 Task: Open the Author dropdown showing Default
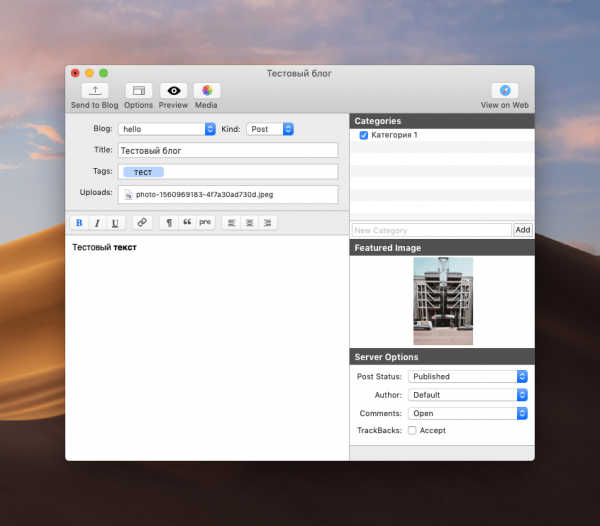coord(468,395)
